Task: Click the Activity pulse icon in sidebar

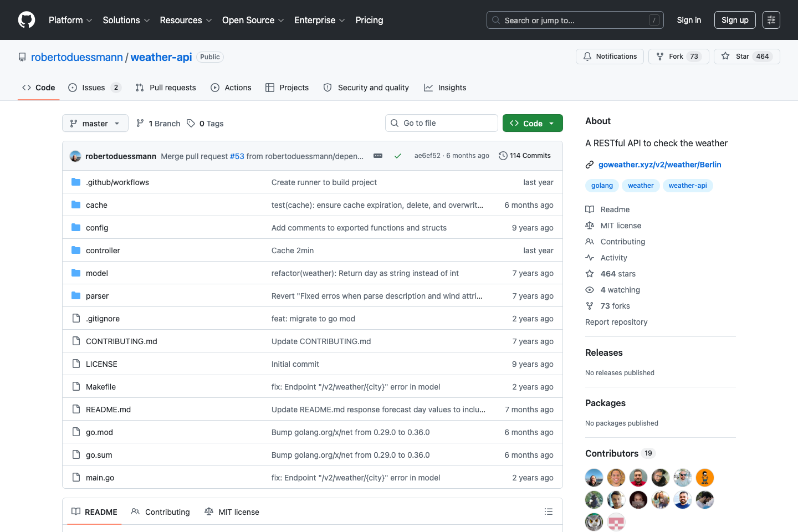Action: 590,257
